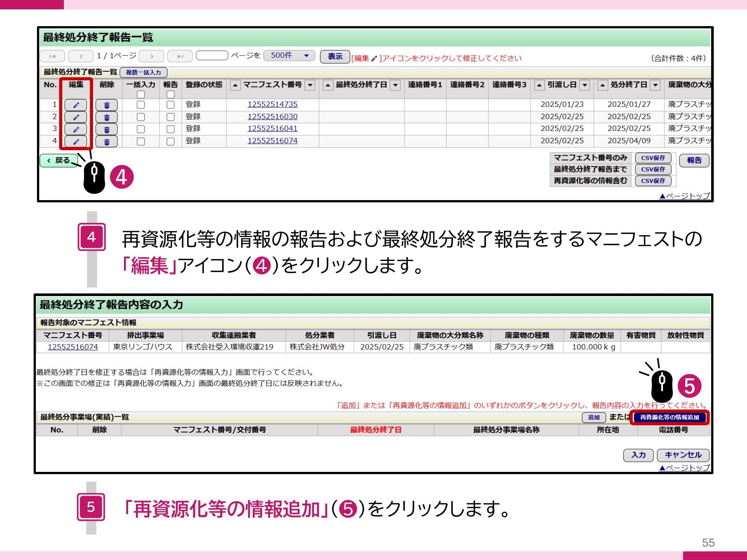Click the キャンセル button
Image resolution: width=747 pixels, height=560 pixels.
(683, 455)
